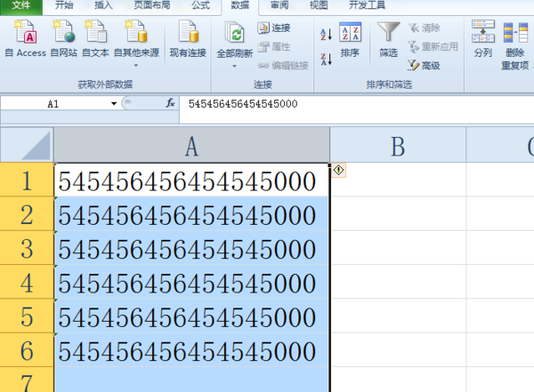The height and width of the screenshot is (392, 534).
Task: Select column A header
Action: pos(191,146)
